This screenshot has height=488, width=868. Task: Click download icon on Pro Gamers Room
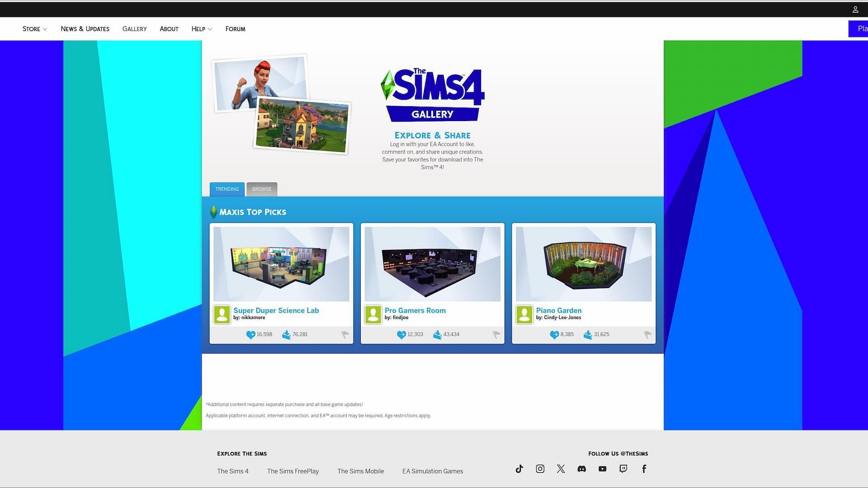click(437, 335)
